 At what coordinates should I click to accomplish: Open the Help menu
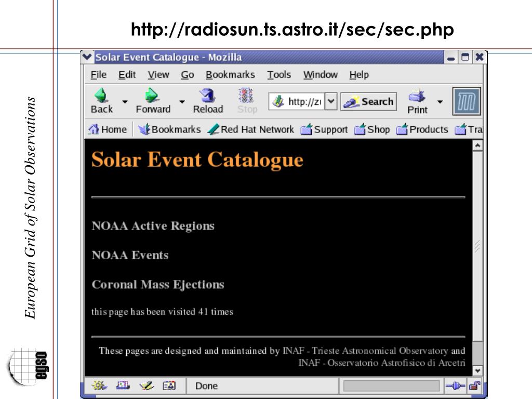pyautogui.click(x=359, y=75)
